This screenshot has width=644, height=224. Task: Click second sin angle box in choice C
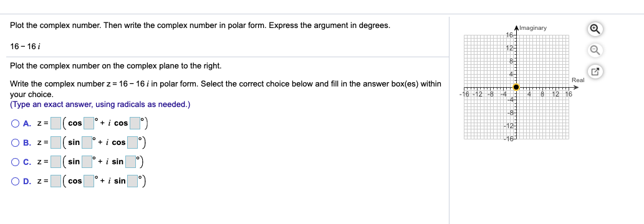point(130,162)
